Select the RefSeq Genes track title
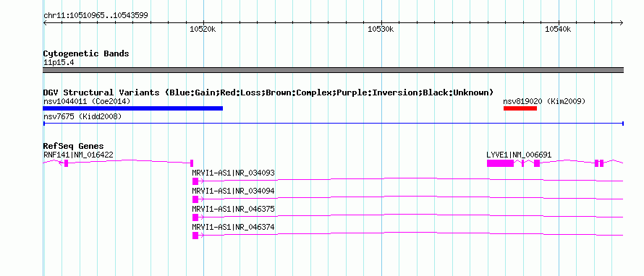Viewport: 644px width, 276px height. tap(74, 146)
